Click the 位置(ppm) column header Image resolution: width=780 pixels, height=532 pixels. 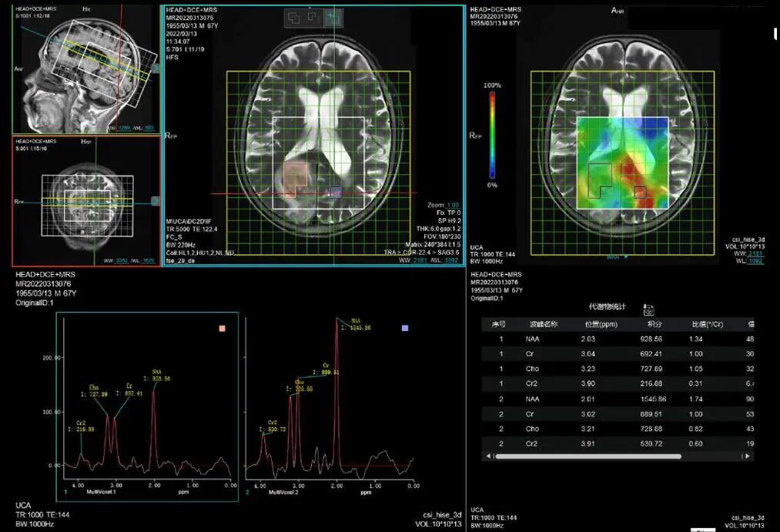point(601,324)
